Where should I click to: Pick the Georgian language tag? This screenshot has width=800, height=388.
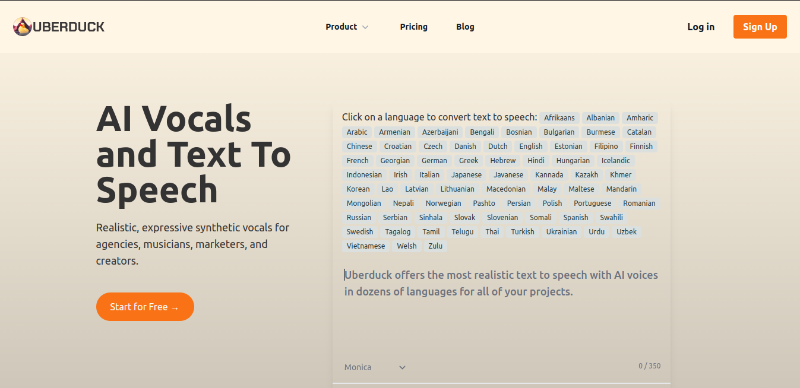tap(395, 161)
